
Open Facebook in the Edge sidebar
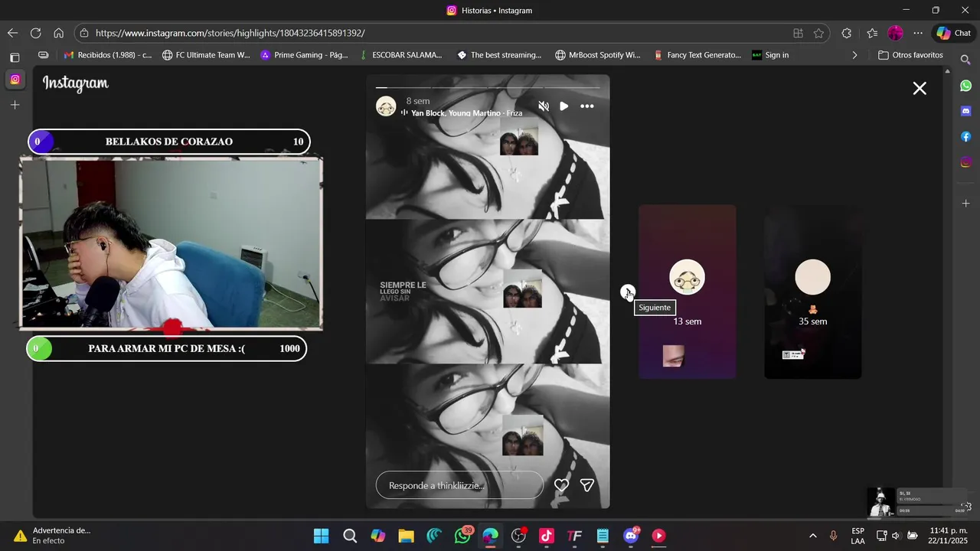pos(965,136)
